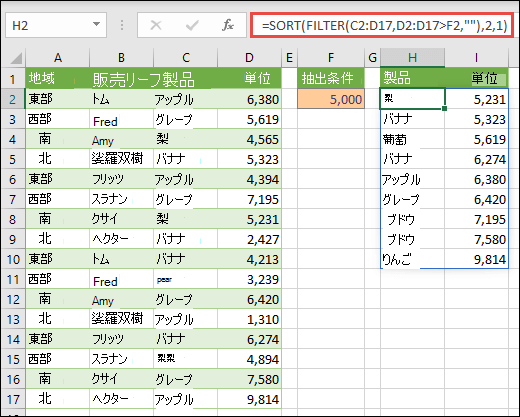Screen dimensions: 520x417
Task: Click cell containing 2,427
Action: pyautogui.click(x=249, y=239)
